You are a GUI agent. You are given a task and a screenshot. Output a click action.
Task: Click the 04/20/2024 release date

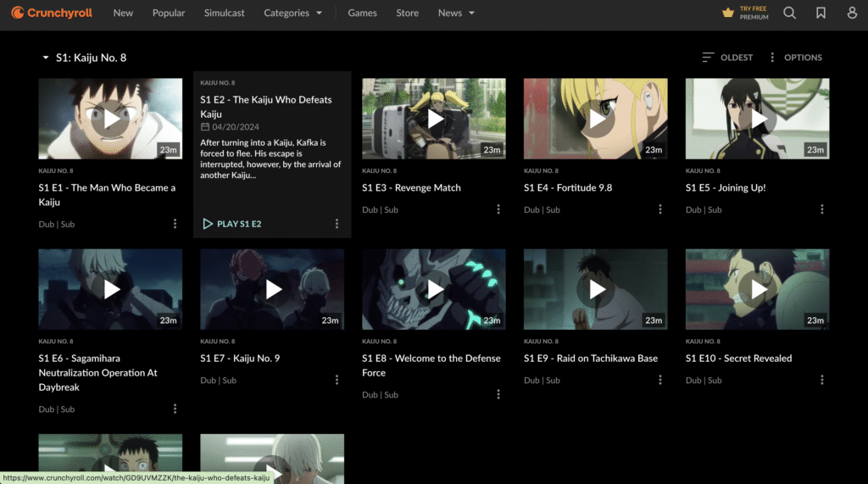[x=230, y=127]
